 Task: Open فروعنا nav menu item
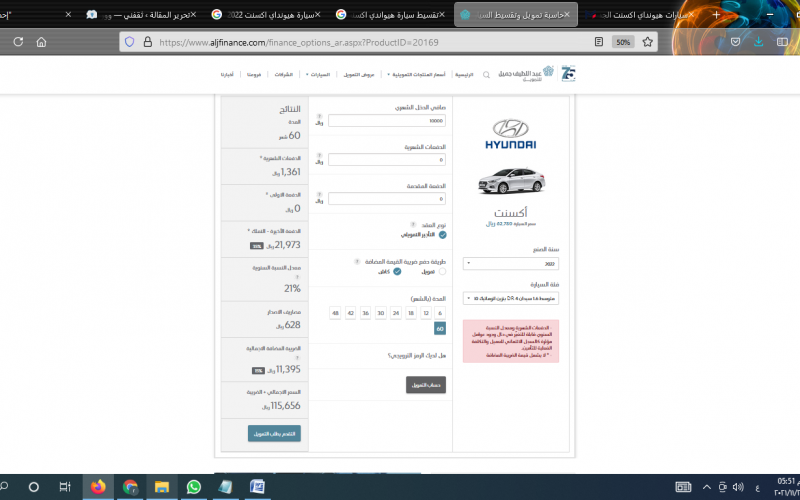coord(254,74)
